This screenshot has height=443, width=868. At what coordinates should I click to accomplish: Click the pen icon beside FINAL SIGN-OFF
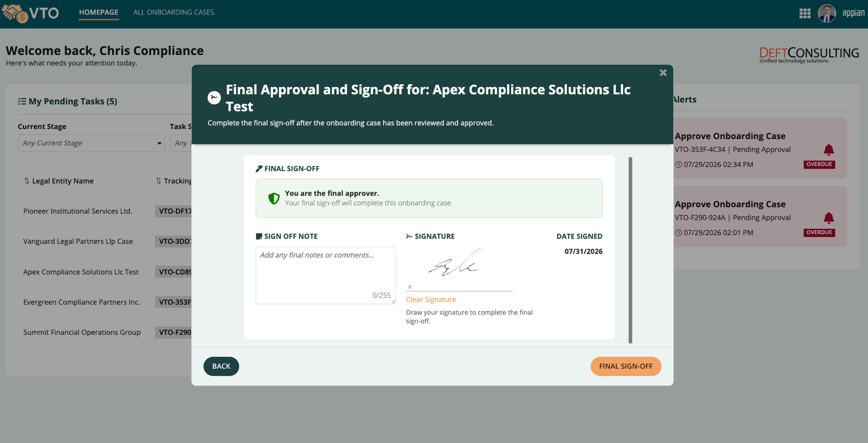pyautogui.click(x=259, y=168)
